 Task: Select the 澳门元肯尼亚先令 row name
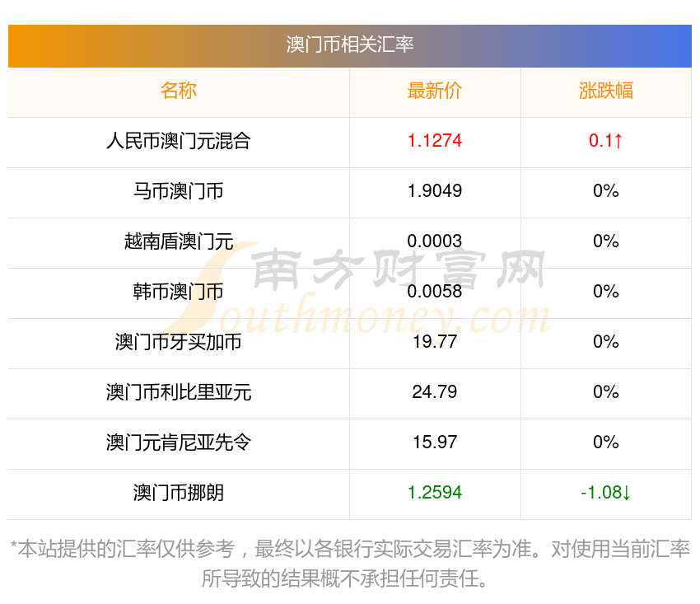point(179,442)
